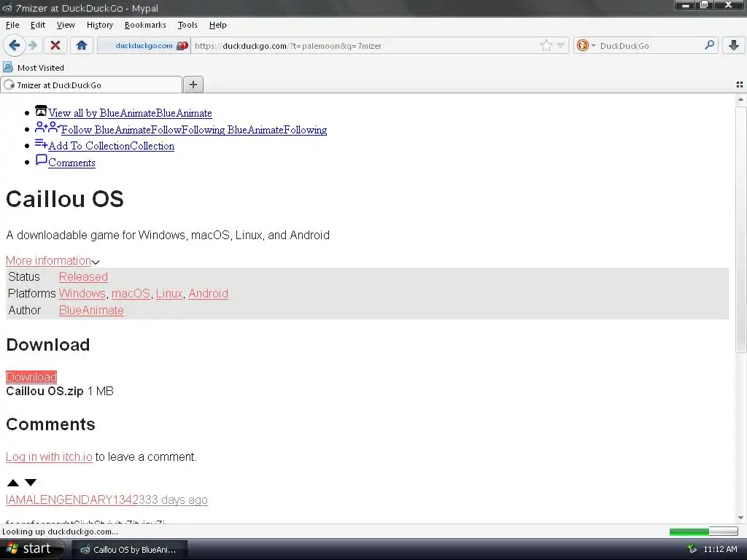The width and height of the screenshot is (747, 560).
Task: Open the URL history dropdown arrow
Action: click(x=561, y=46)
